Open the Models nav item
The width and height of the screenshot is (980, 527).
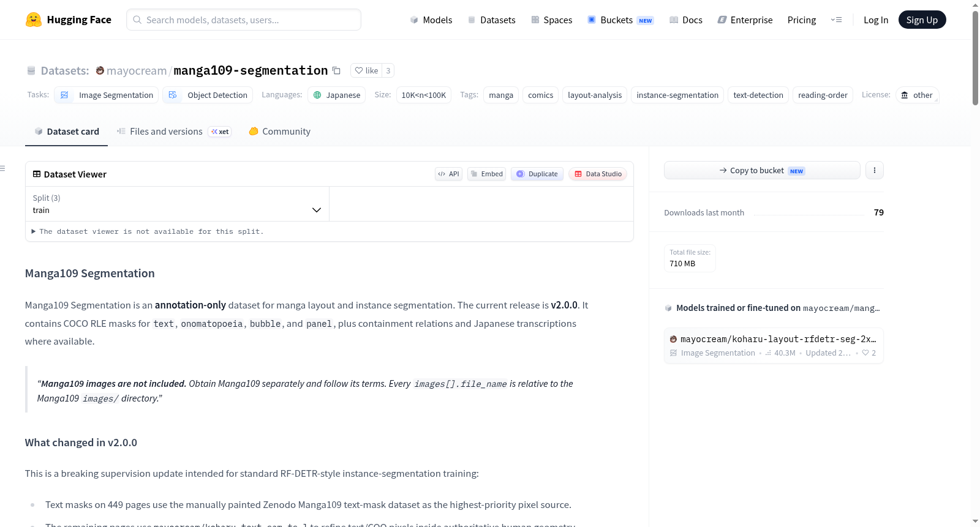(x=431, y=20)
